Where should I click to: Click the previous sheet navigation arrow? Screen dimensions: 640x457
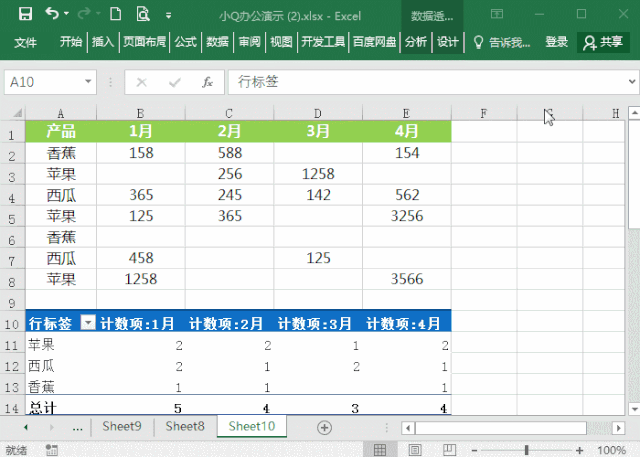pos(26,428)
